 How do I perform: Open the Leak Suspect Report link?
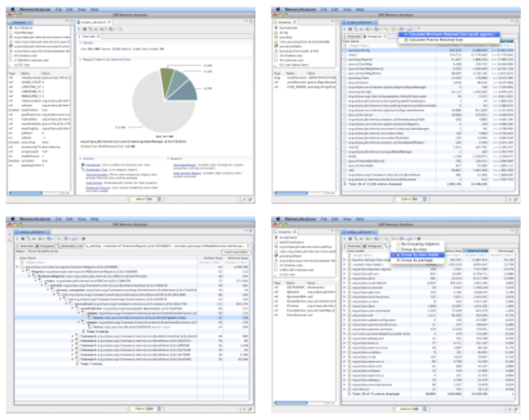[187, 173]
